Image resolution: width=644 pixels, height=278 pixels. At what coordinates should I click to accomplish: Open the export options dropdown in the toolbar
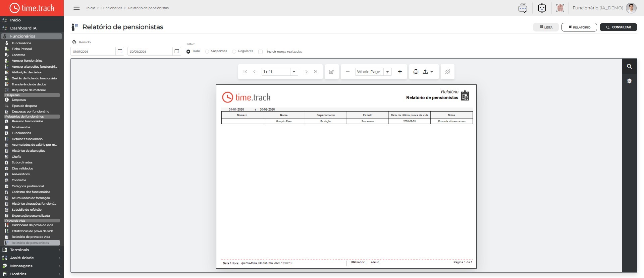tap(428, 72)
